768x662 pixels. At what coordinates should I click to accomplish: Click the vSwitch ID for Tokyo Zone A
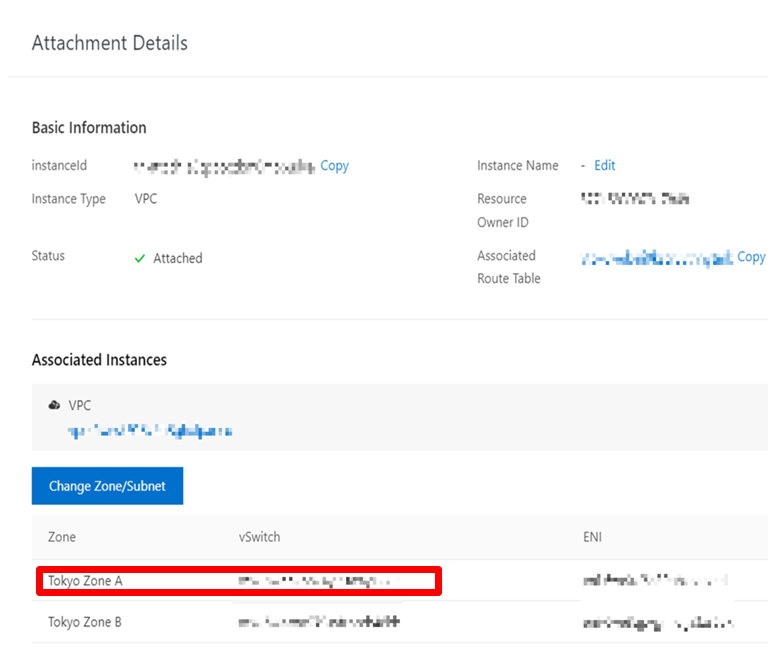coord(316,580)
